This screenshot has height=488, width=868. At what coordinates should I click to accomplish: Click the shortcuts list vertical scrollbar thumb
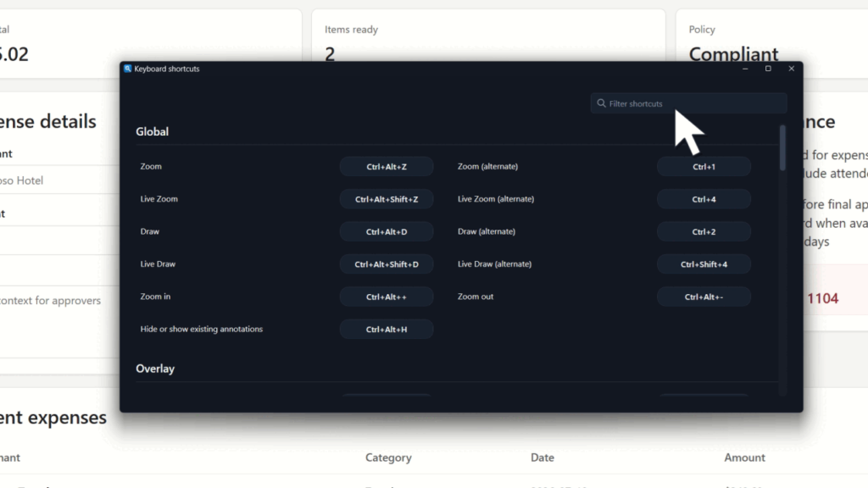coord(782,147)
